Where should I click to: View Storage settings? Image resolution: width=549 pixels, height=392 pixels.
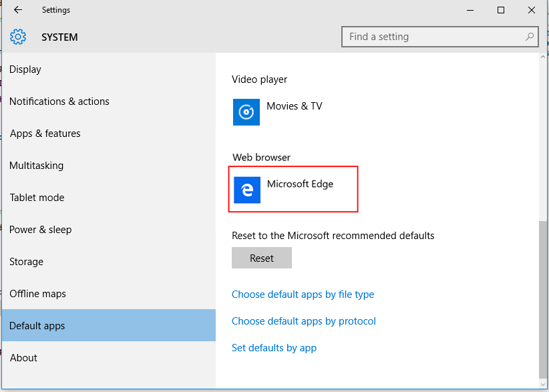26,261
